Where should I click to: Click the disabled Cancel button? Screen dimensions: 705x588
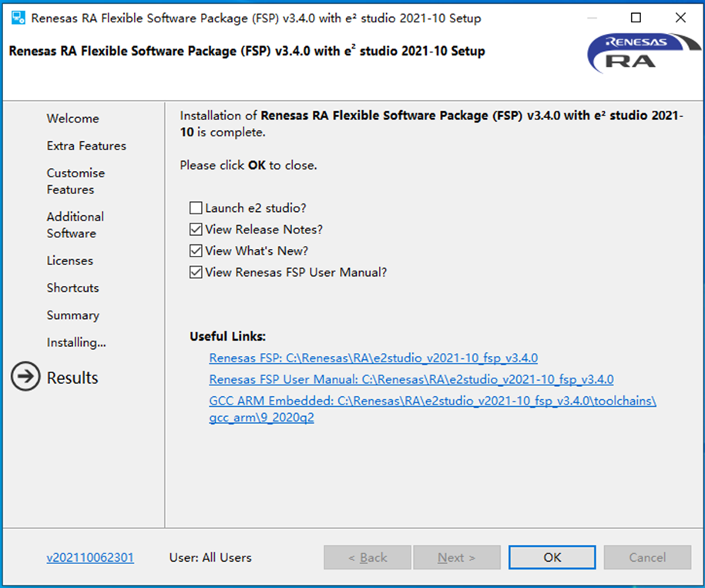pos(647,557)
